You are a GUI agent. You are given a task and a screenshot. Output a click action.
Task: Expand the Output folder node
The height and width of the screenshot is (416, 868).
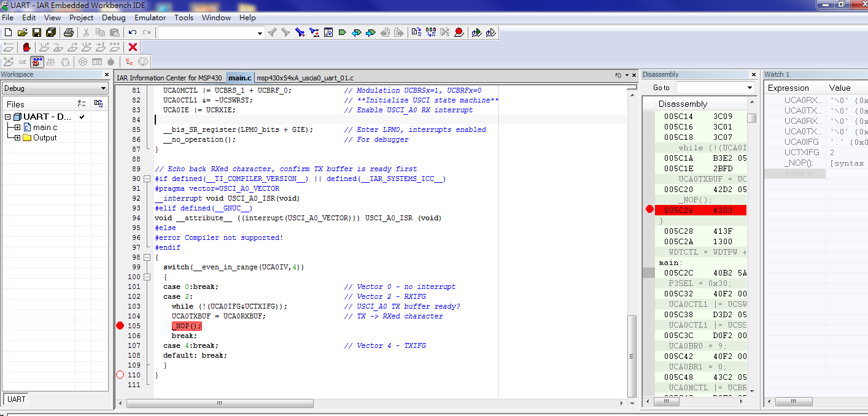pos(17,138)
